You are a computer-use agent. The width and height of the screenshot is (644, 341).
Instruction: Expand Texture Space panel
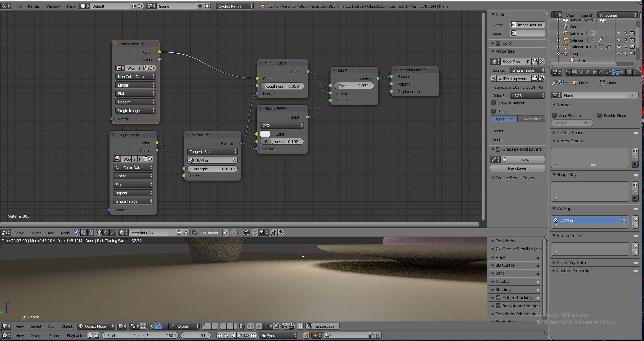[x=570, y=132]
